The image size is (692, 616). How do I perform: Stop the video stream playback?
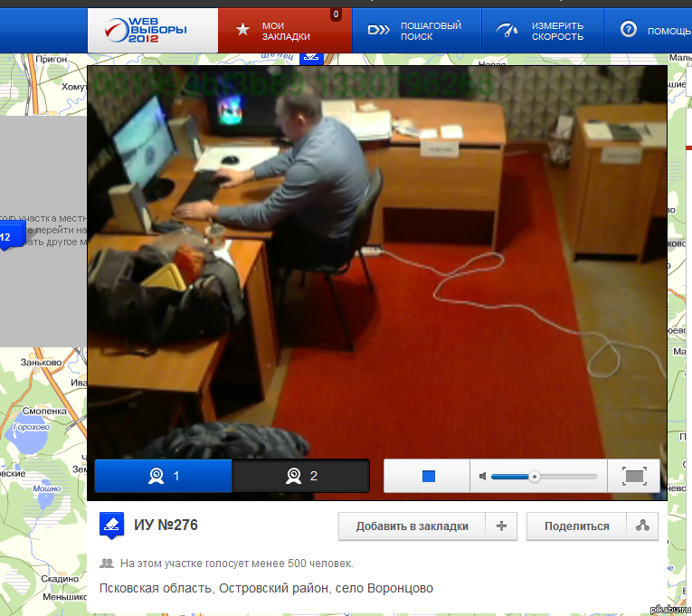click(x=429, y=476)
